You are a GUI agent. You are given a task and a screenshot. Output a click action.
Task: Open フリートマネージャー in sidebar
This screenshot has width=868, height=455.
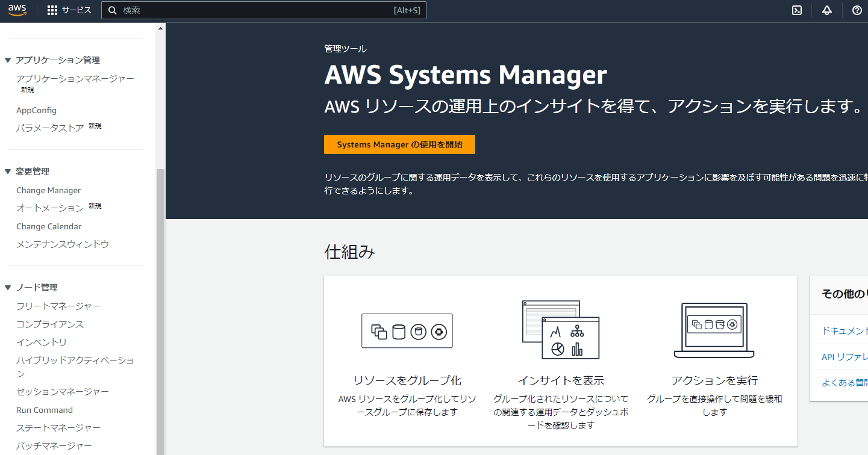point(58,306)
